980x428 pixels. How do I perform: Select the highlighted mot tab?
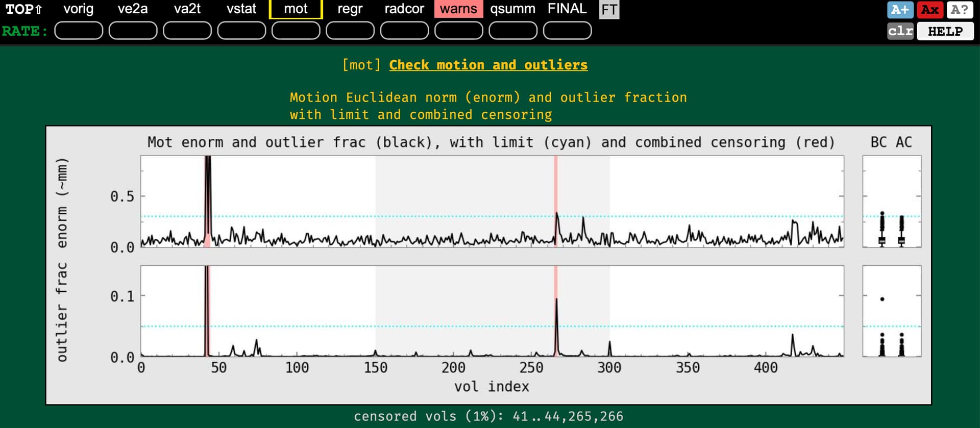click(296, 9)
